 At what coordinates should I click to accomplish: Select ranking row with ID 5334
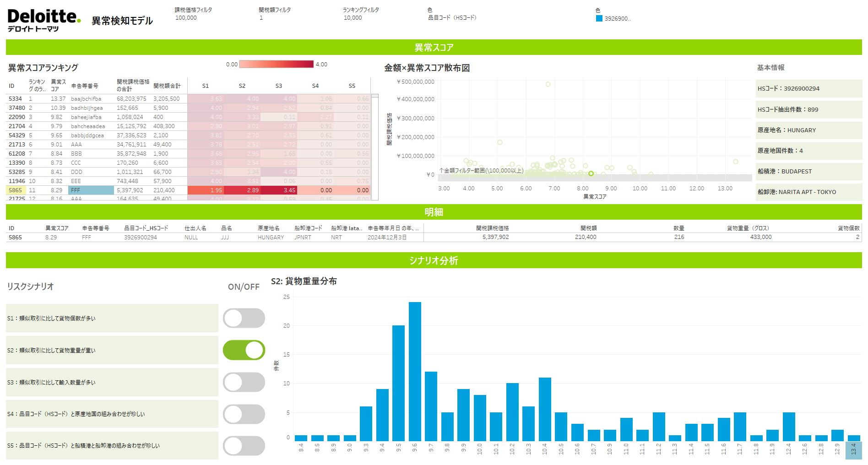16,99
